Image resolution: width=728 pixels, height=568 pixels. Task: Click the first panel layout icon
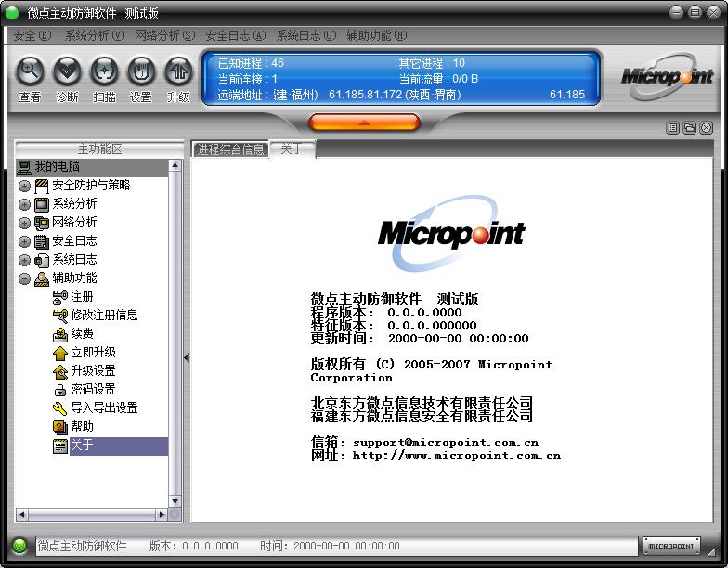672,128
